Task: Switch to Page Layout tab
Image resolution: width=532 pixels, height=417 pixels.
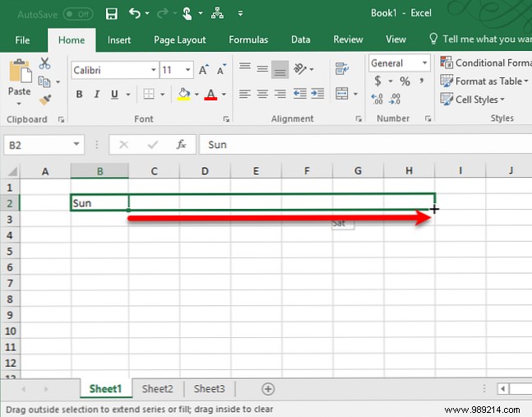Action: point(180,40)
